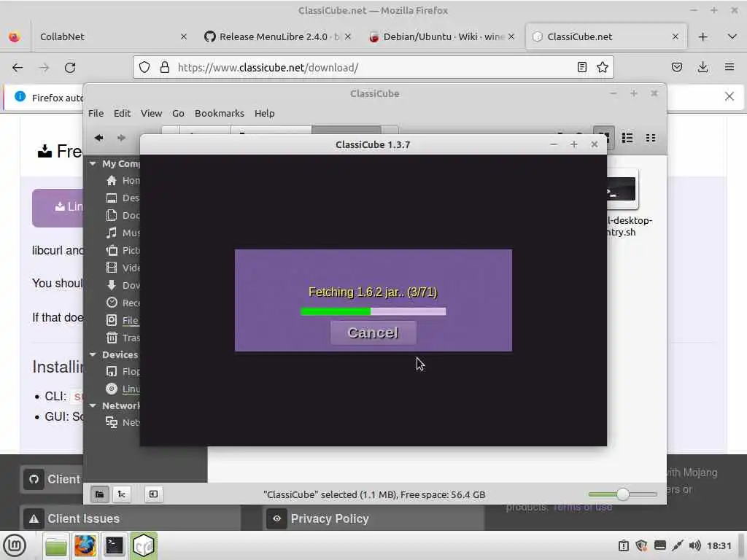Open tracking protection shield in Firefox
The image size is (747, 560).
144,68
